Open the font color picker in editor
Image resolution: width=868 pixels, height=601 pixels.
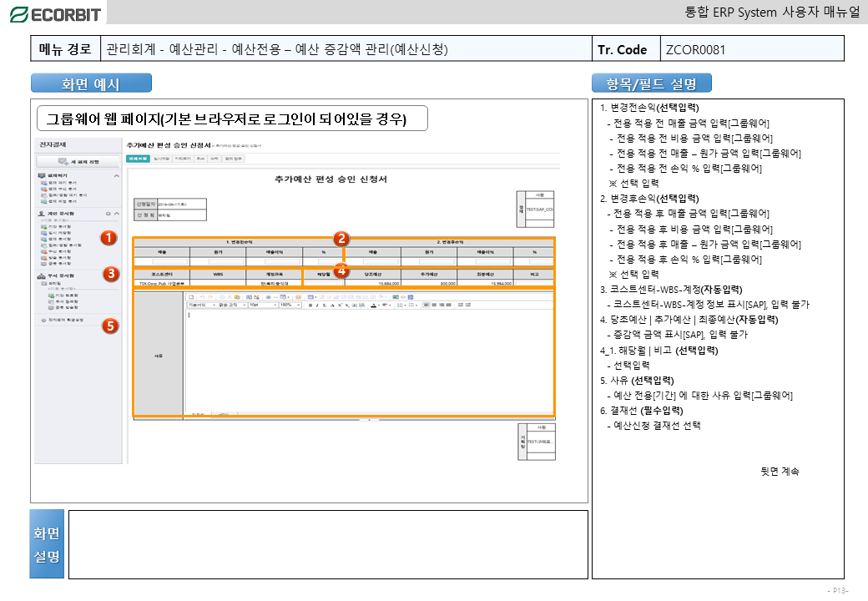372,306
